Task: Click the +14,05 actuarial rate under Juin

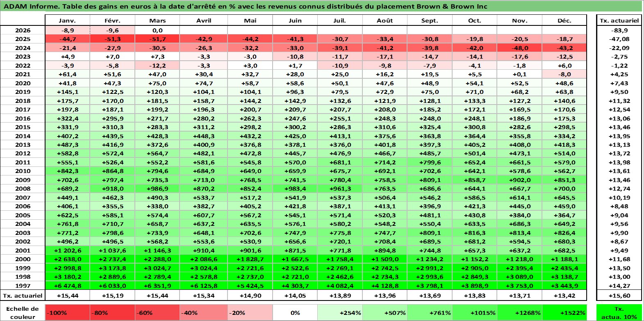Action: tap(295, 296)
